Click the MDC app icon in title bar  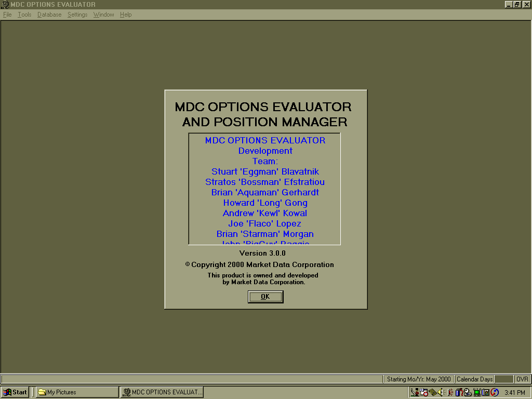tap(5, 5)
